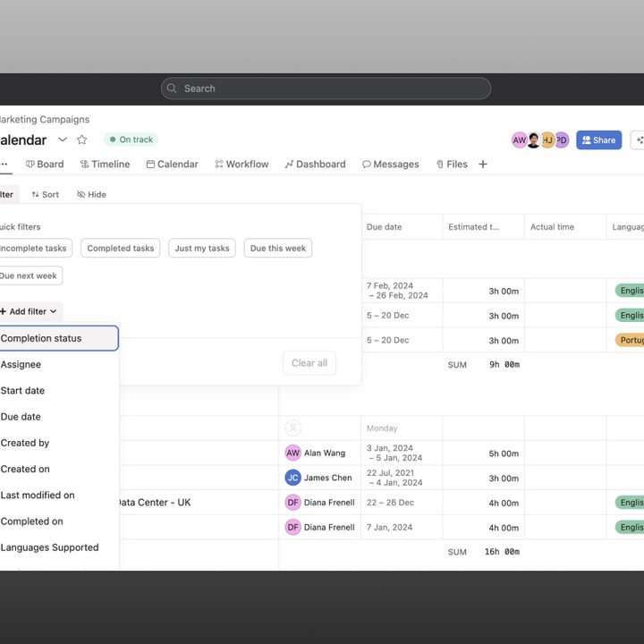Select Start date filter option
Screen dimensions: 644x644
[58, 391]
